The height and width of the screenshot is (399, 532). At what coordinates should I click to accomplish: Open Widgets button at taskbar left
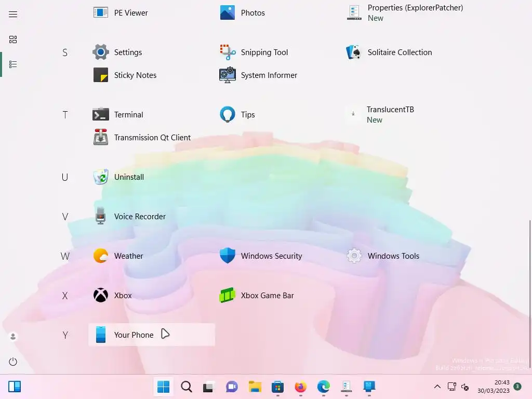[x=15, y=387]
